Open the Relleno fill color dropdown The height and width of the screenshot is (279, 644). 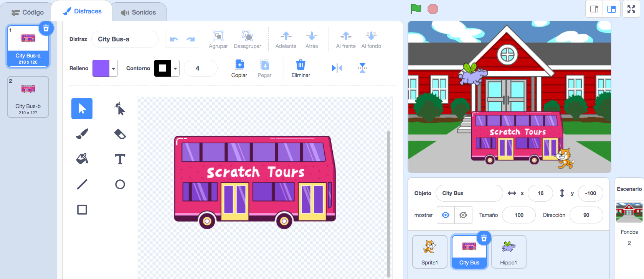point(114,68)
